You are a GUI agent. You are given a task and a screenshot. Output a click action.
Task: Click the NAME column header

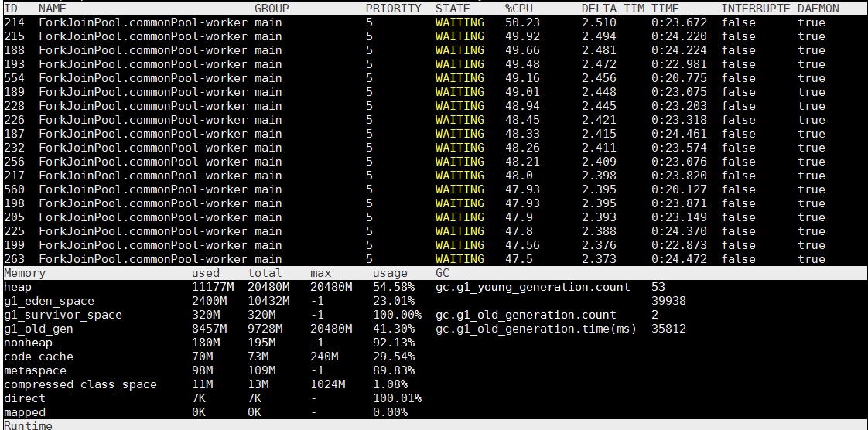(x=53, y=8)
